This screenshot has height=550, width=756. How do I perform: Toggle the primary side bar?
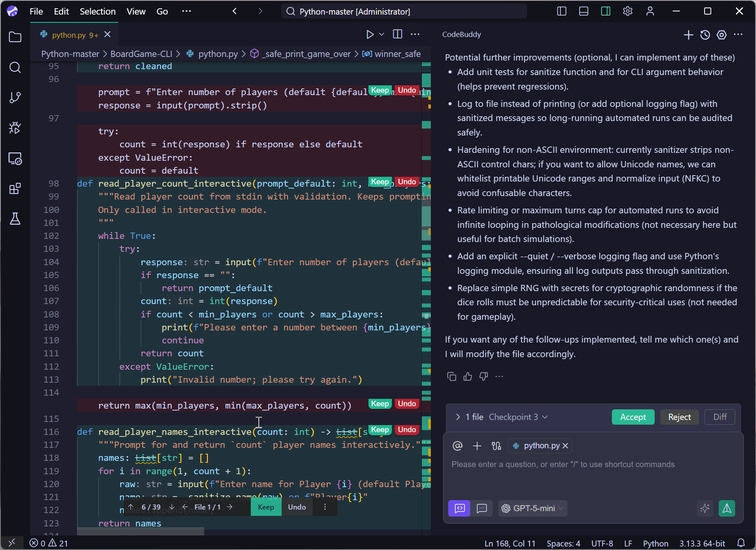[x=562, y=11]
